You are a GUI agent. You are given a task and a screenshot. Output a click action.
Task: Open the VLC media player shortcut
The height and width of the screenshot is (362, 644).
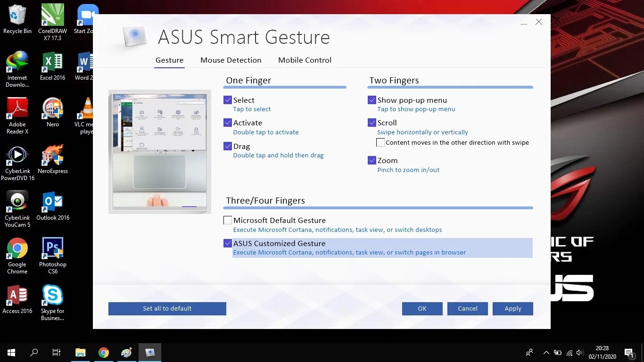click(83, 116)
